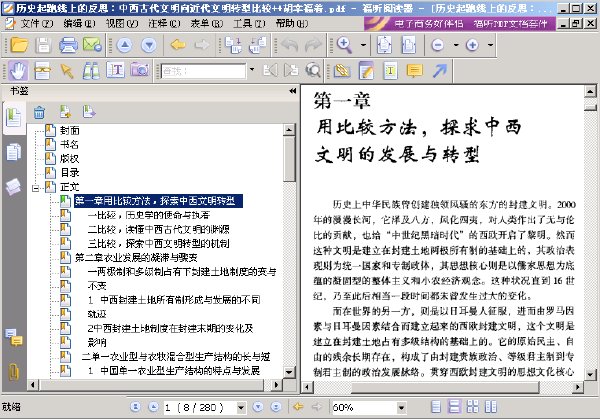Open the zoom-in tool dropdown arrow
600x419 pixels.
pos(364,45)
